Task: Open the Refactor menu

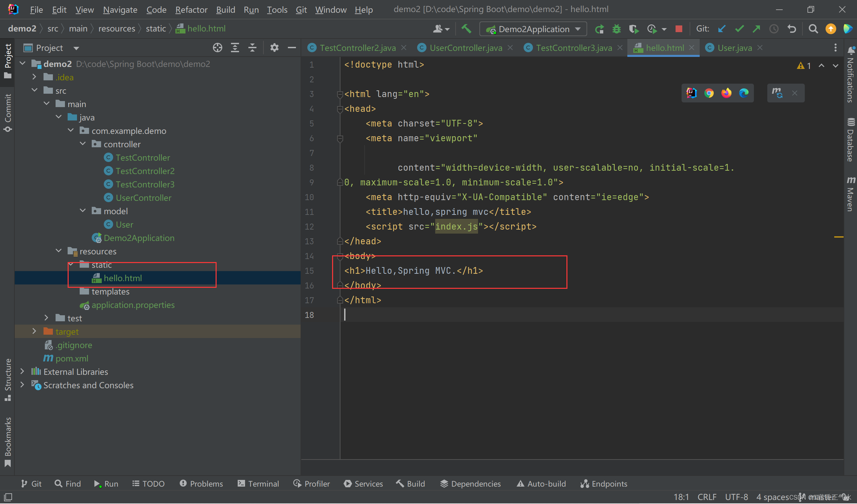Action: click(191, 9)
